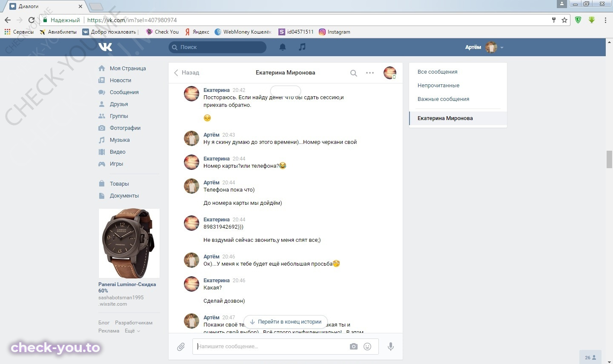613x364 pixels.
Task: Click the browser address bar URL
Action: (132, 20)
